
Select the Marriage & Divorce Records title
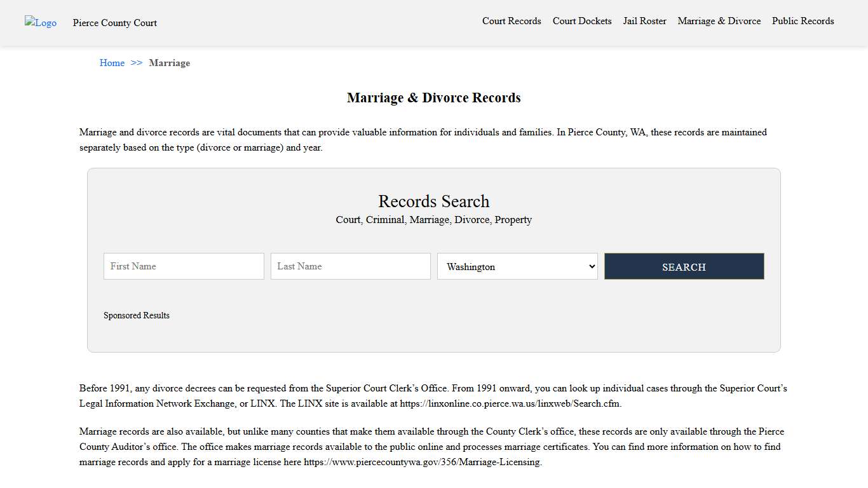[433, 98]
